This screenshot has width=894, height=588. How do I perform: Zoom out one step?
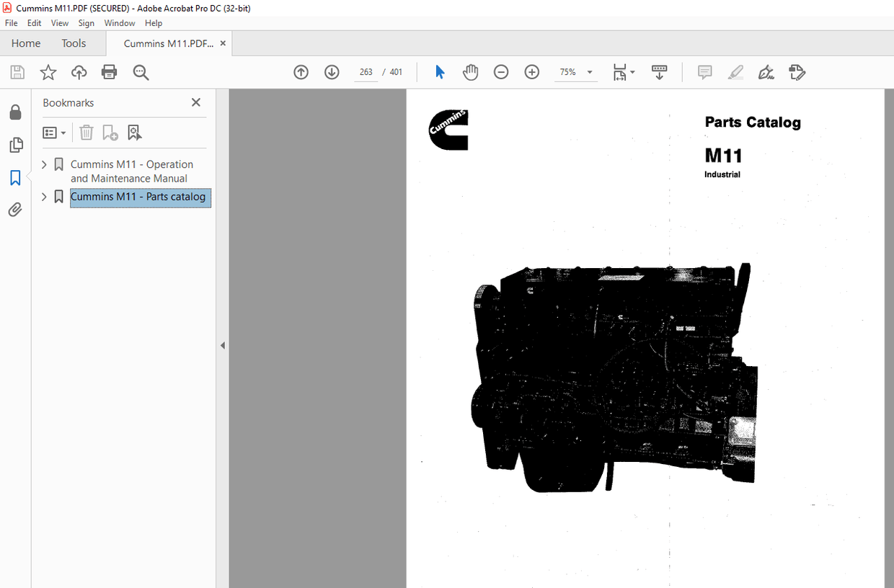coord(500,72)
